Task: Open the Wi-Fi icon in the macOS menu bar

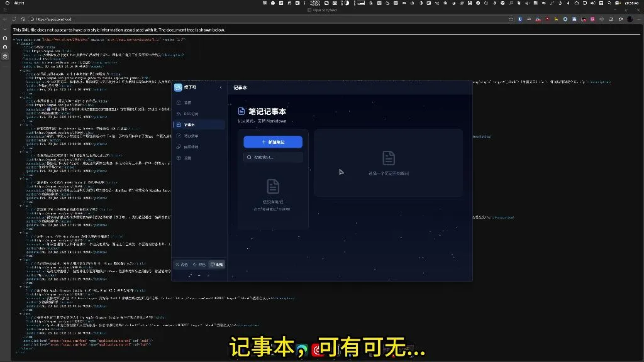Action: pyautogui.click(x=576, y=3)
